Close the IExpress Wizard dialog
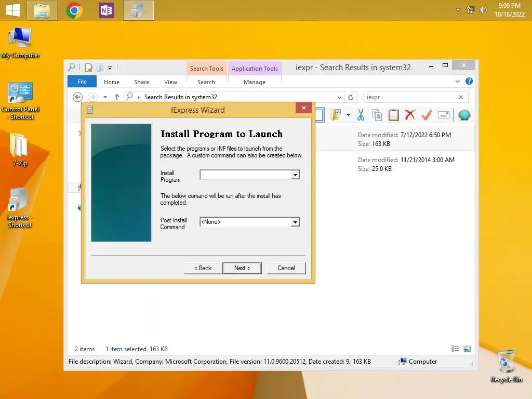The image size is (532, 399). click(303, 108)
